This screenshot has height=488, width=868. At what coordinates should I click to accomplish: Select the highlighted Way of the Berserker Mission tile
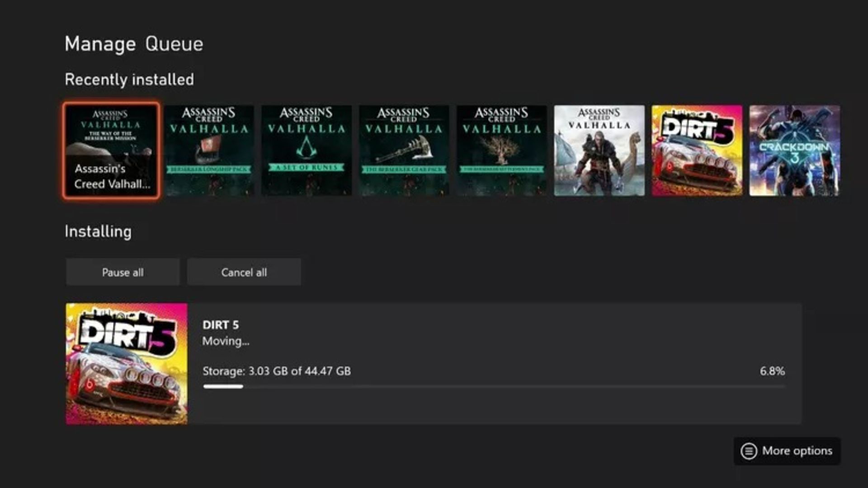[111, 150]
